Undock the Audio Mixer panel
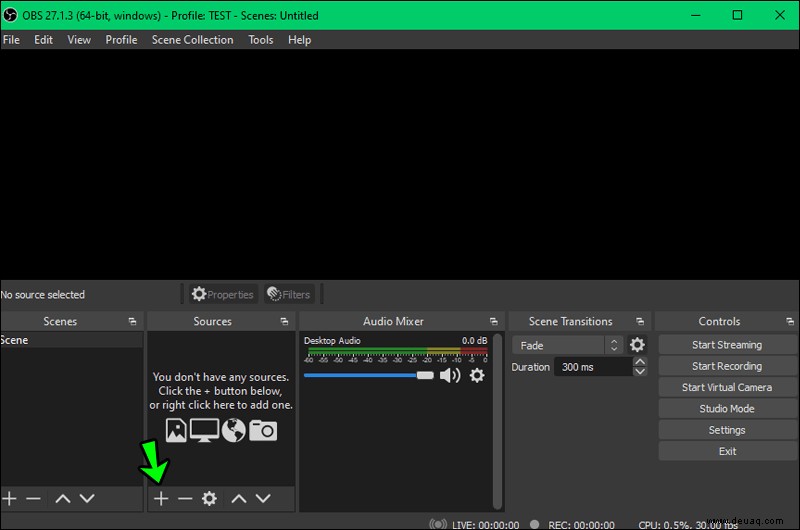This screenshot has height=530, width=800. [x=493, y=321]
